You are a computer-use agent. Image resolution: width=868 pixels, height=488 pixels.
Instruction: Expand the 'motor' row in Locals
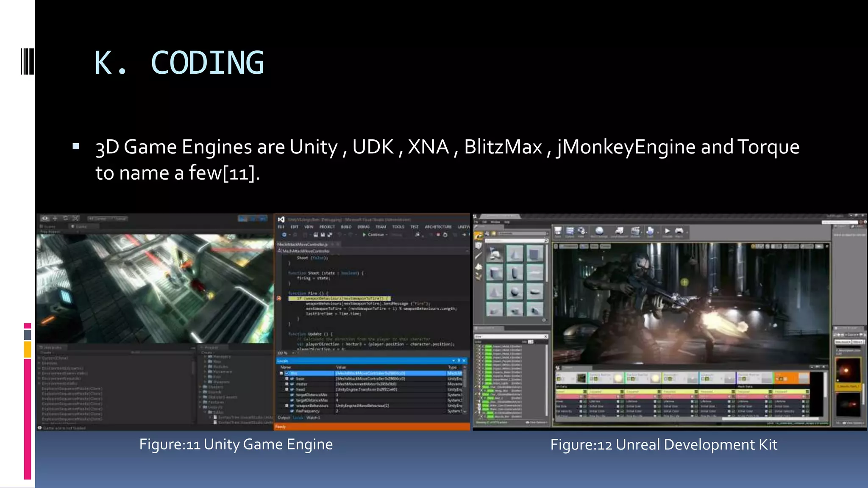[x=287, y=384]
